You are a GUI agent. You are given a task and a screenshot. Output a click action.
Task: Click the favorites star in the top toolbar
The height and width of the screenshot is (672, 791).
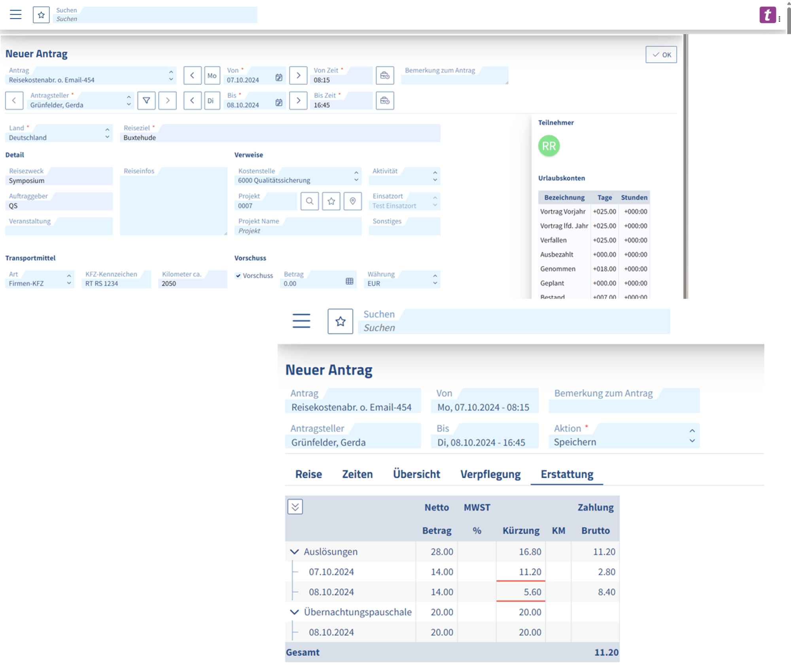coord(41,15)
